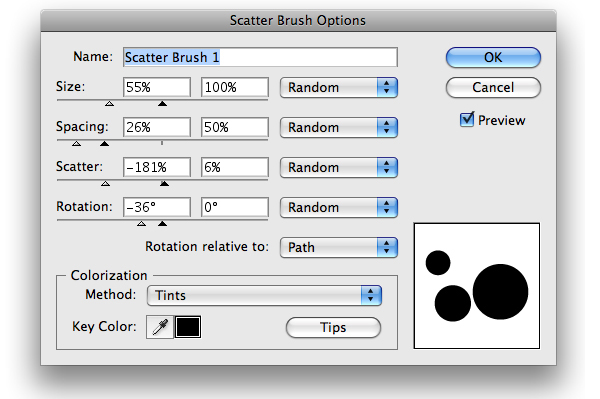This screenshot has height=399, width=600.
Task: Click the Name field containing Scatter Brush 1
Action: point(260,57)
